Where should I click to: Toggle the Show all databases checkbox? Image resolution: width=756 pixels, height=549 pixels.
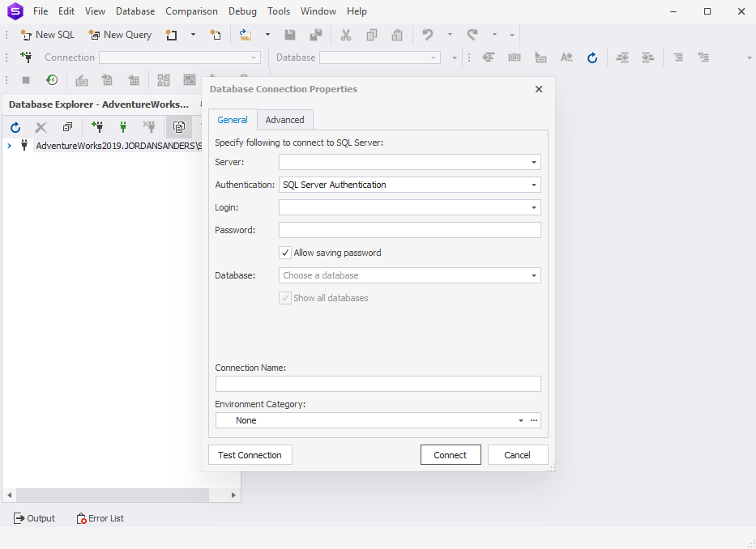(285, 298)
